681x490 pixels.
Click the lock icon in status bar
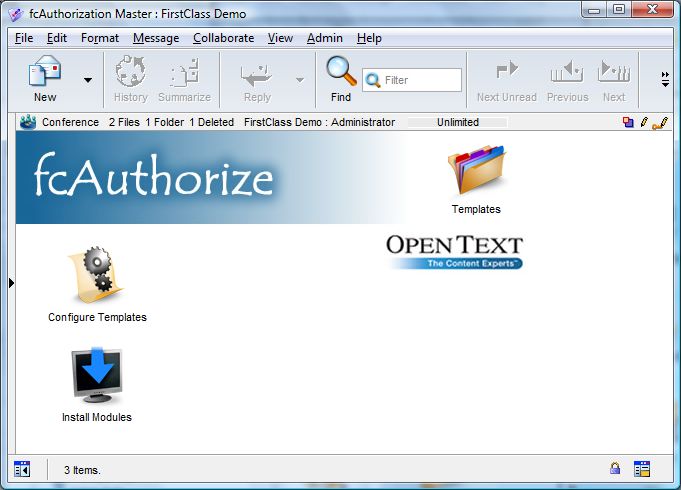coord(615,468)
